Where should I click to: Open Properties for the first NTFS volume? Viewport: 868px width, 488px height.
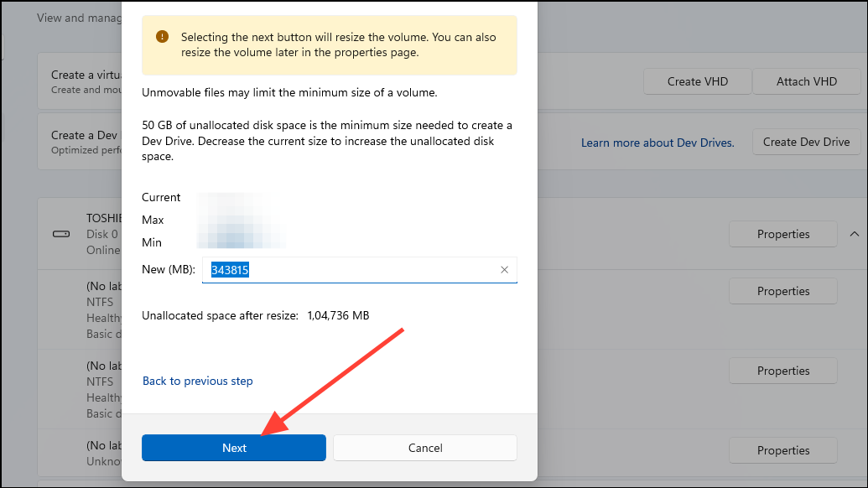coord(782,291)
